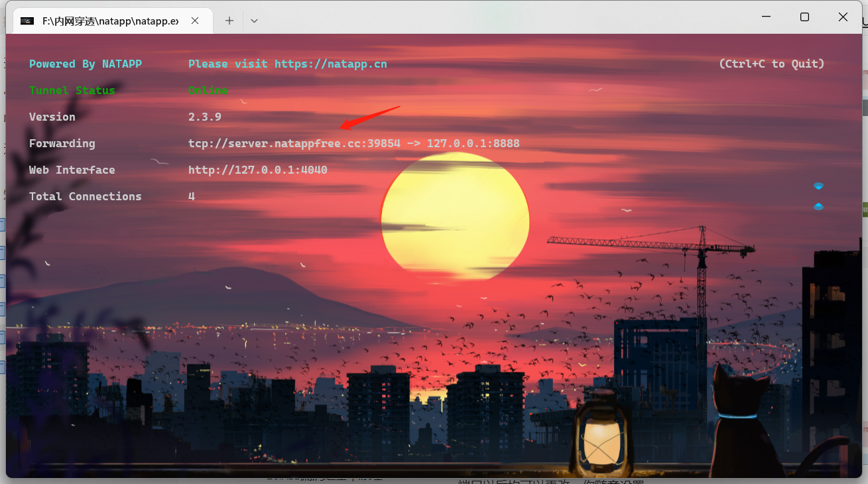Click the 'Powered By NATAPP' text
This screenshot has width=868, height=484.
pos(86,64)
